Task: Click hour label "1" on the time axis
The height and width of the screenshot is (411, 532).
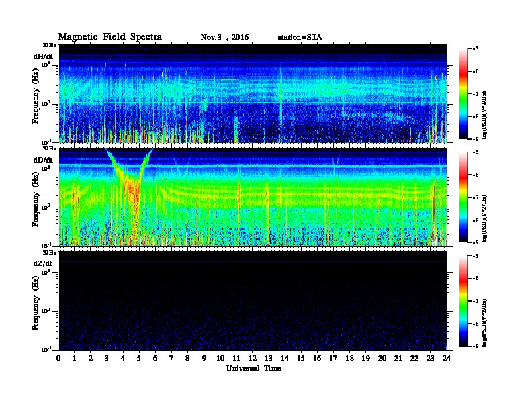Action: pos(75,359)
